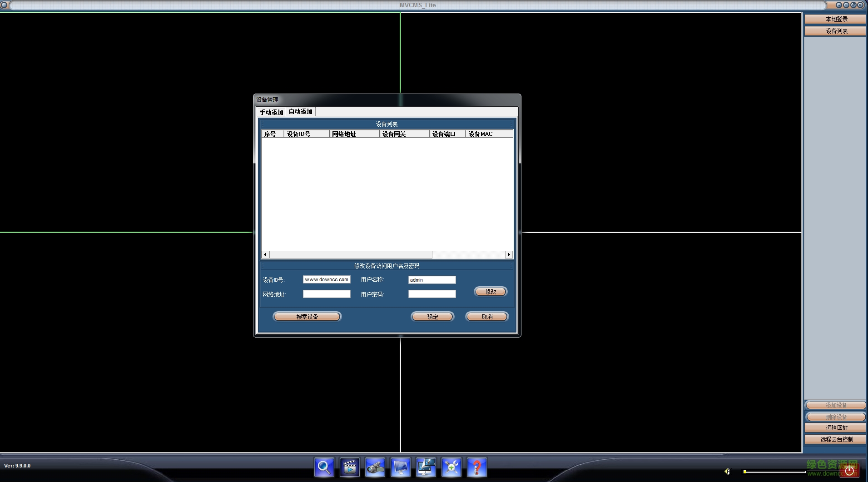Screen dimensions: 868x482
Task: Click the magnifying glass search icon
Action: click(324, 467)
